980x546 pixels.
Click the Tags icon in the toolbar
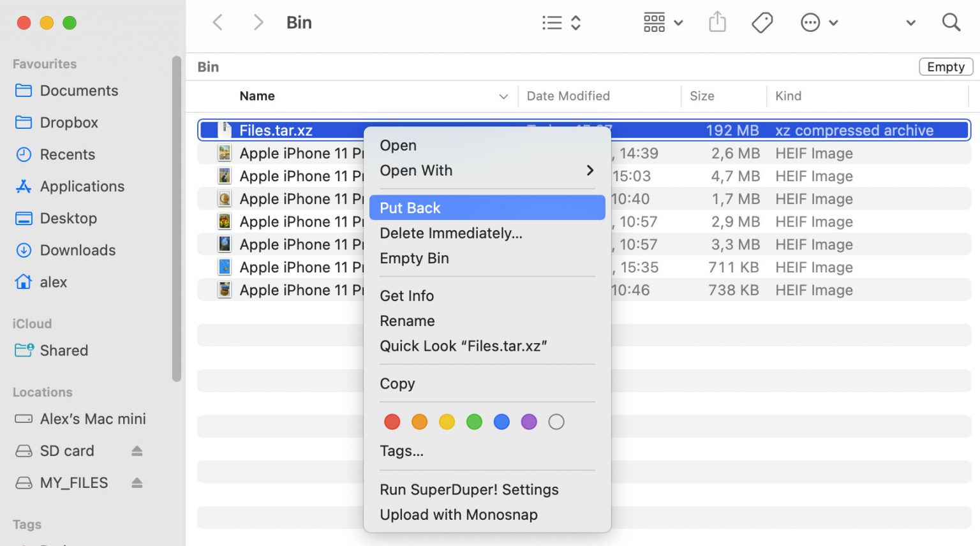coord(762,22)
